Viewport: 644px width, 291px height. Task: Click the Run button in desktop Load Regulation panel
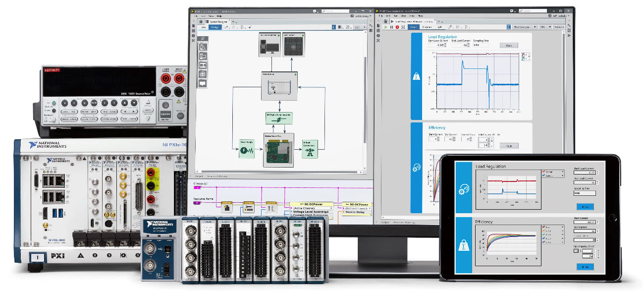pyautogui.click(x=508, y=45)
